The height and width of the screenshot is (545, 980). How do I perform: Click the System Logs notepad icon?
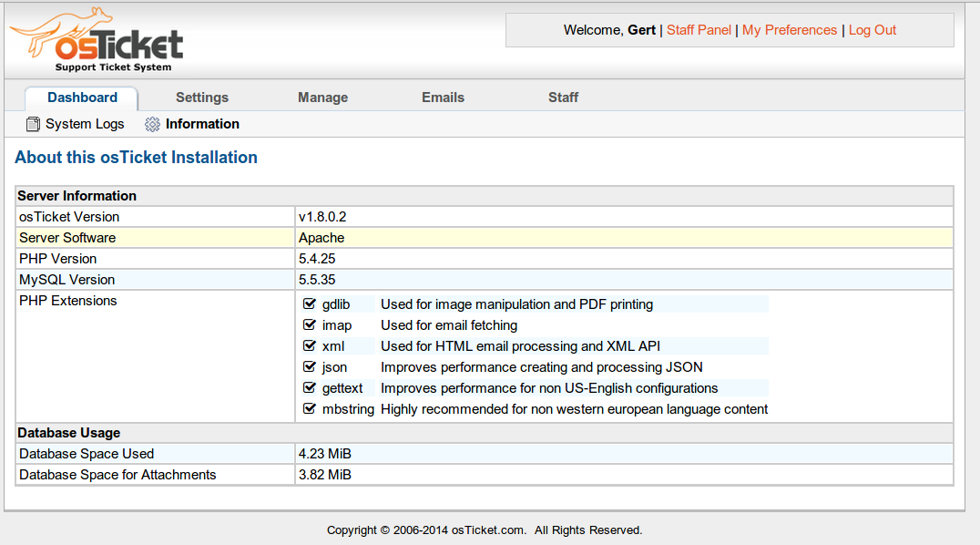(x=33, y=125)
